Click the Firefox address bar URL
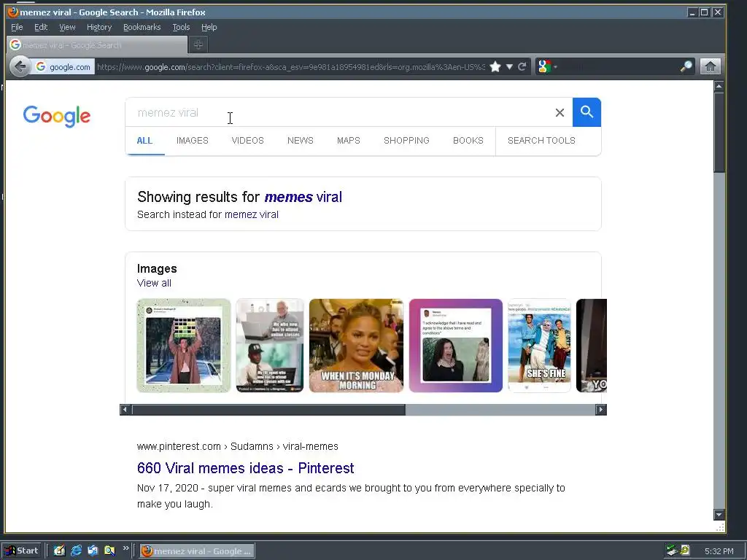 290,67
